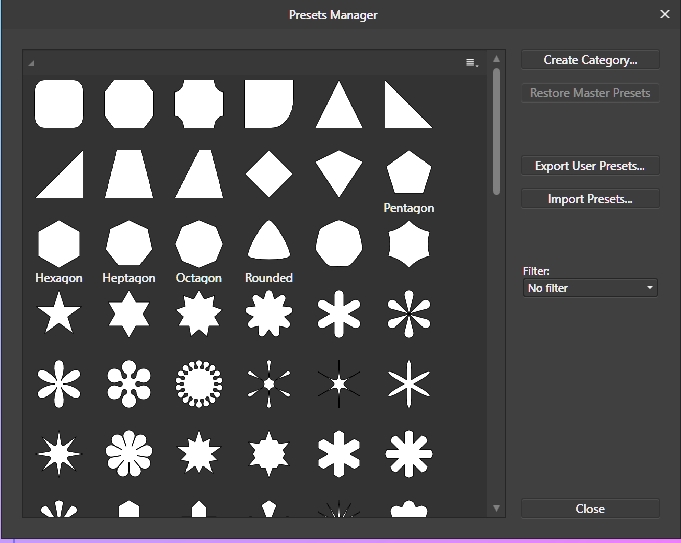Pick the beaded ring circle preset

pos(199,384)
